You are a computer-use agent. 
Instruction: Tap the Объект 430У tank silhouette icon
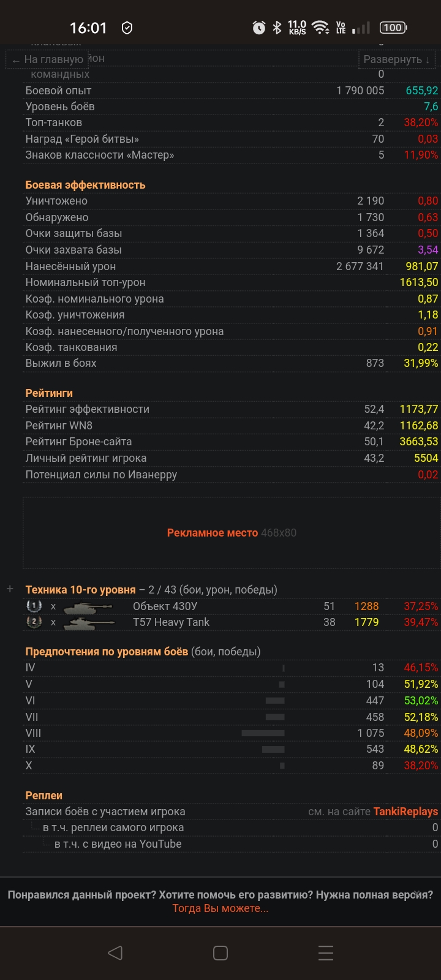coord(88,606)
